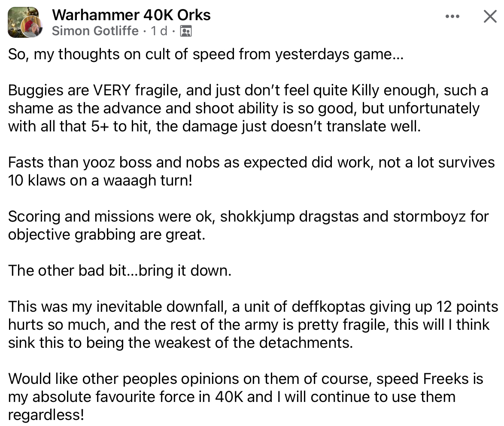Image resolution: width=504 pixels, height=426 pixels.
Task: Visit Simon Gotliffe's profile via name
Action: coord(95,31)
